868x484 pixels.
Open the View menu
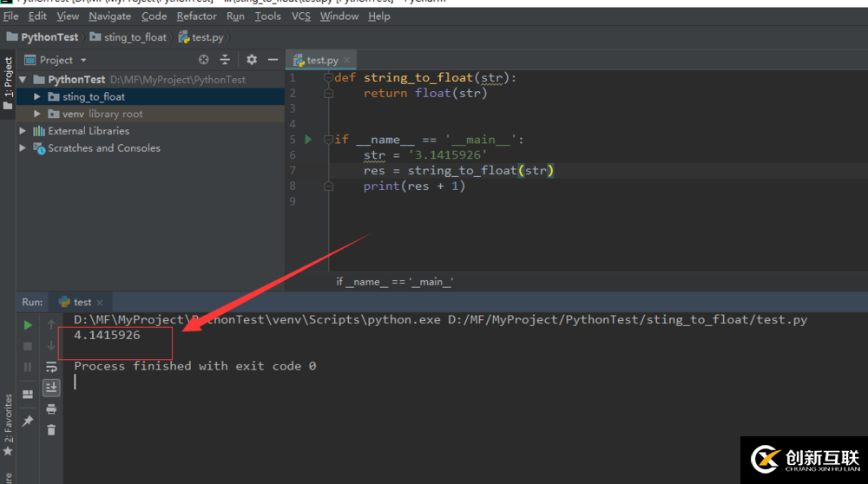click(68, 16)
